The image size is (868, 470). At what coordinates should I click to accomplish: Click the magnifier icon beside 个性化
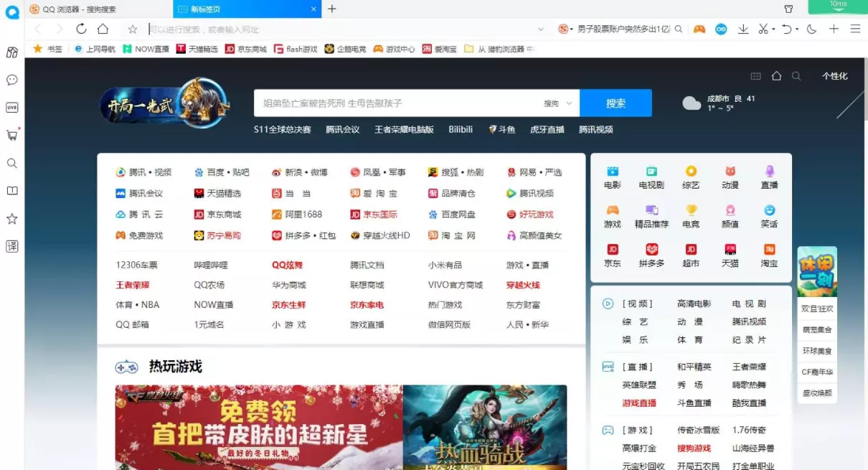[x=796, y=76]
